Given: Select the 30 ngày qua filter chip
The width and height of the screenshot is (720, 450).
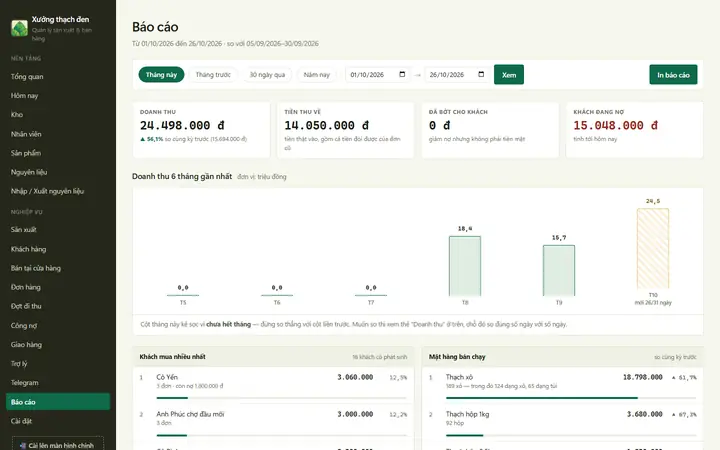Looking at the screenshot, I should (x=267, y=74).
